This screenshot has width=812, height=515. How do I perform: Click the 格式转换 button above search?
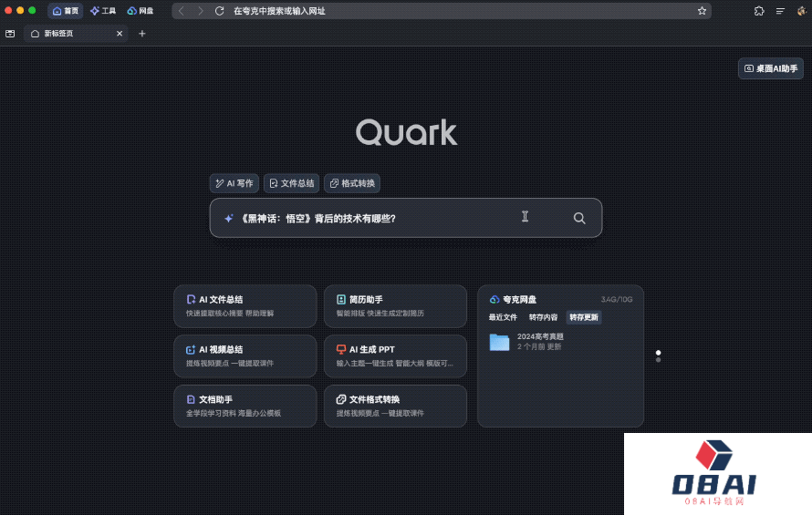point(352,183)
